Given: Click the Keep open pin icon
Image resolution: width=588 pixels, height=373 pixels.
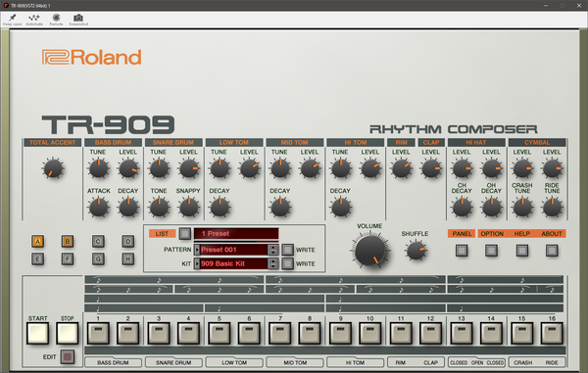Looking at the screenshot, I should click(13, 18).
